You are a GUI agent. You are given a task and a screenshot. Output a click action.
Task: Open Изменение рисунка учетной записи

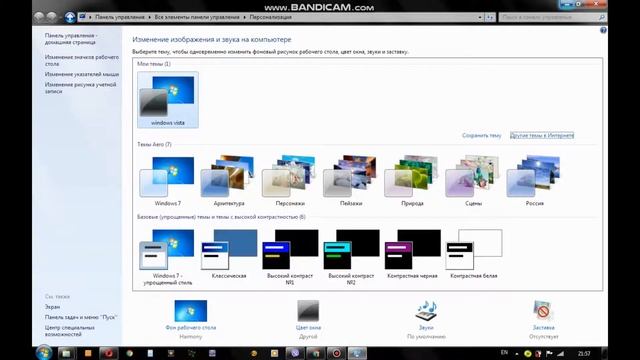80,88
